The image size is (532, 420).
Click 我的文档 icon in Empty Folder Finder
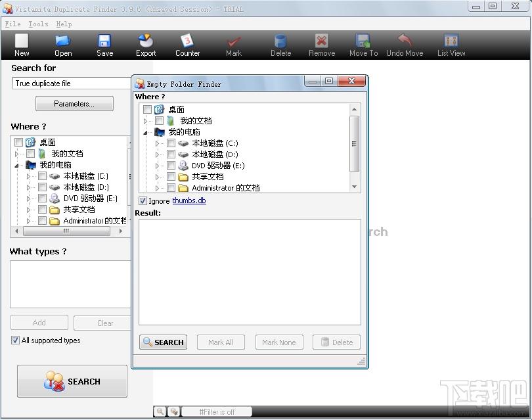click(171, 121)
